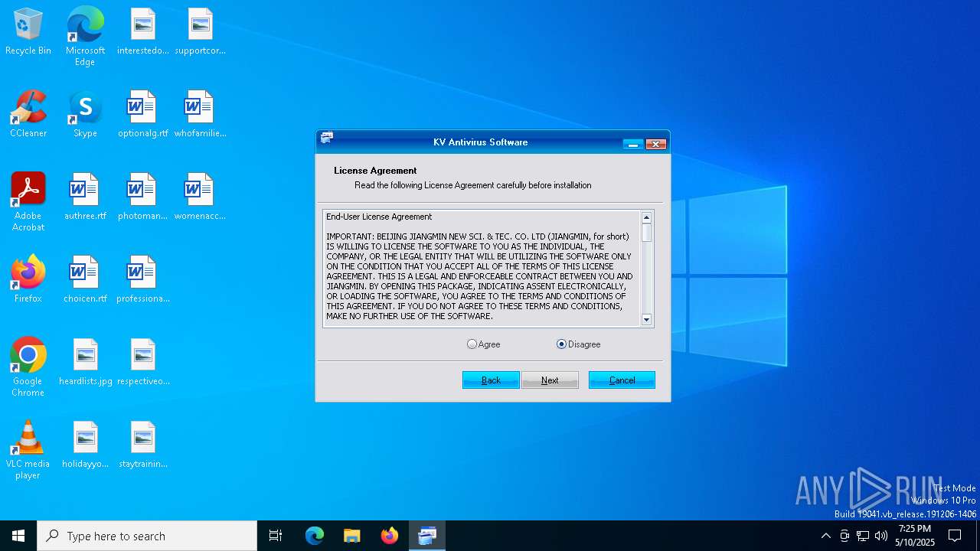
Task: Click the Back button in installer
Action: [491, 380]
